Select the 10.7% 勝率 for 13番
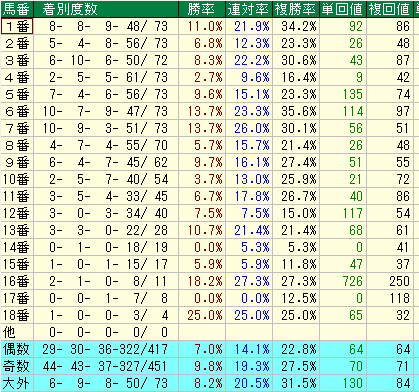 [x=205, y=230]
